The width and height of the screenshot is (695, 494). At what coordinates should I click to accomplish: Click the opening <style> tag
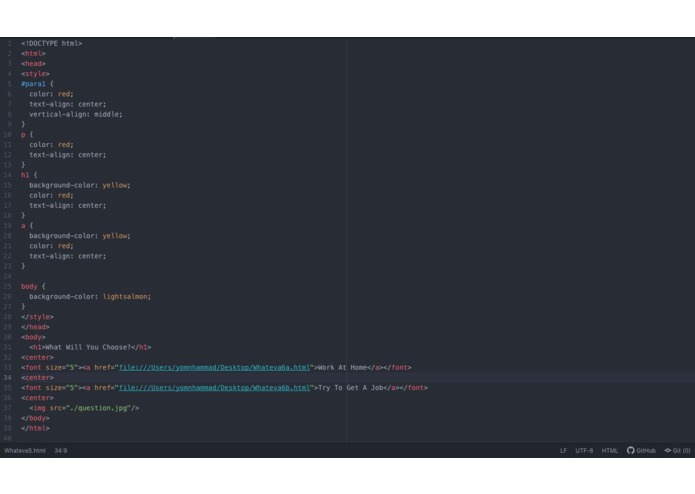(x=35, y=74)
